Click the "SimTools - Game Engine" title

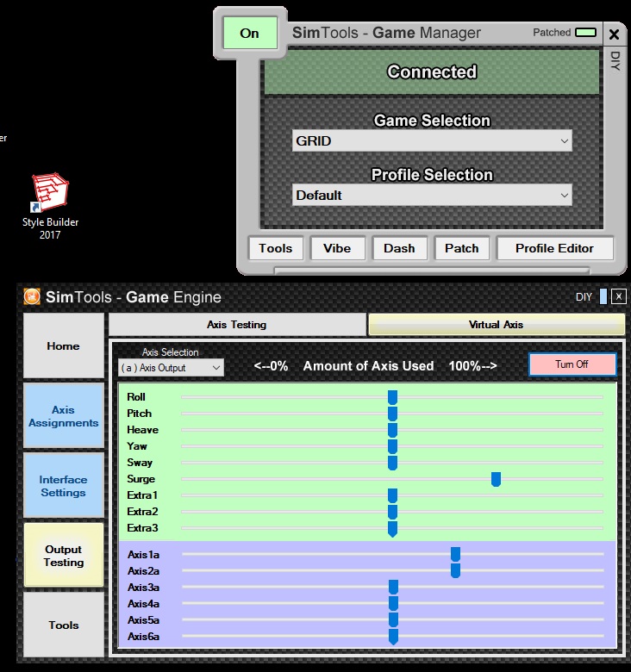click(x=134, y=297)
